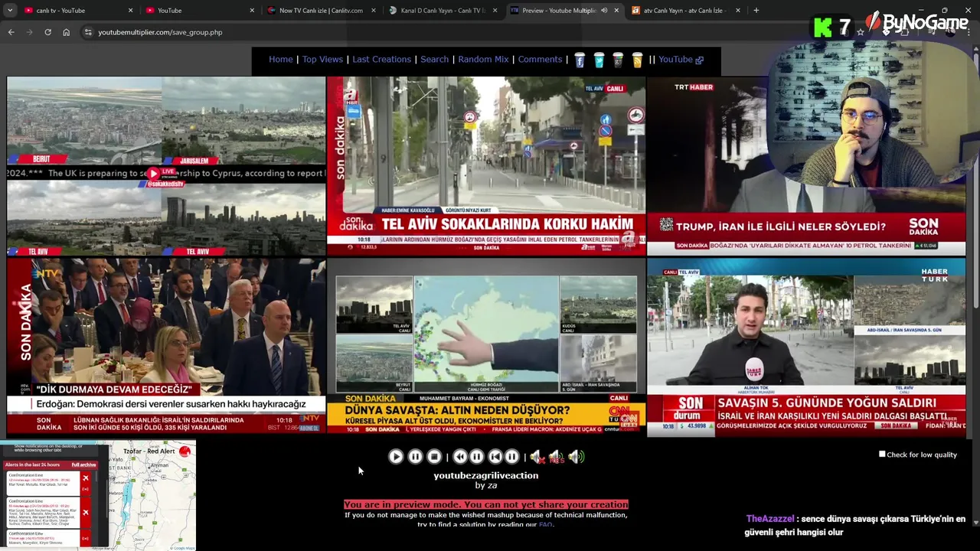Reload the page

47,32
